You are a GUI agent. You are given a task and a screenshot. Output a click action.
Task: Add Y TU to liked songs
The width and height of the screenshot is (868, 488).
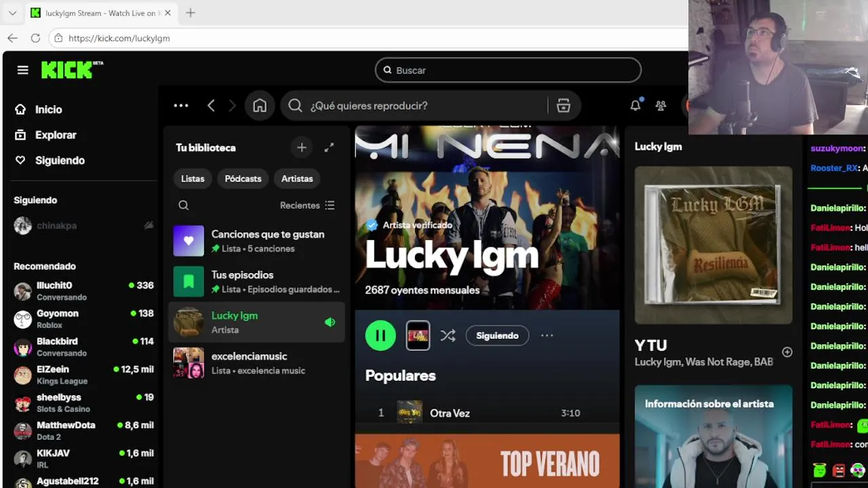pos(787,352)
